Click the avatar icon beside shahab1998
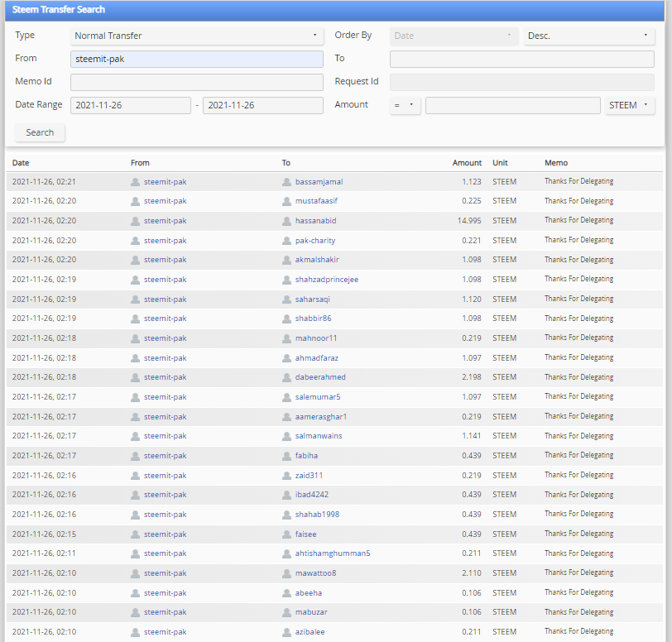Screen dimensions: 672x642 pyautogui.click(x=286, y=515)
